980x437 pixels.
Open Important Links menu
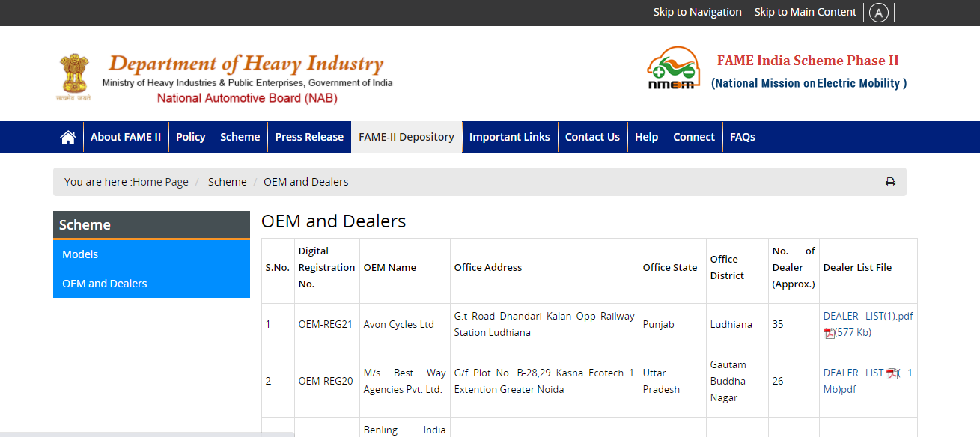(x=510, y=137)
